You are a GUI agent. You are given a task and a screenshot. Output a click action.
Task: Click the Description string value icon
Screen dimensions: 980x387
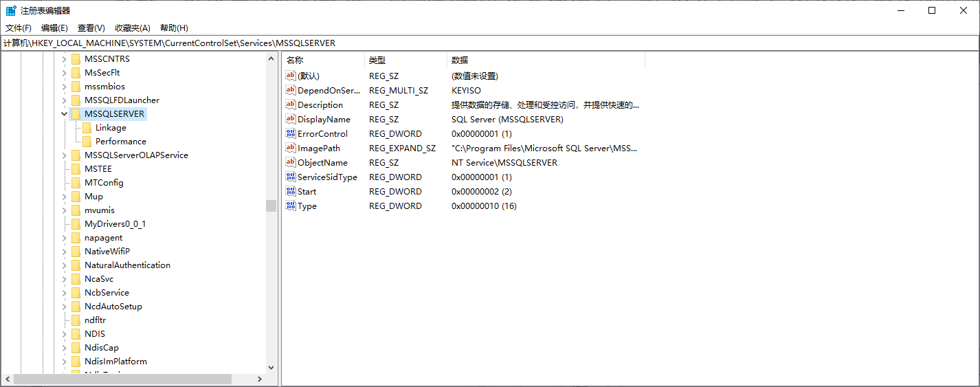tap(291, 104)
